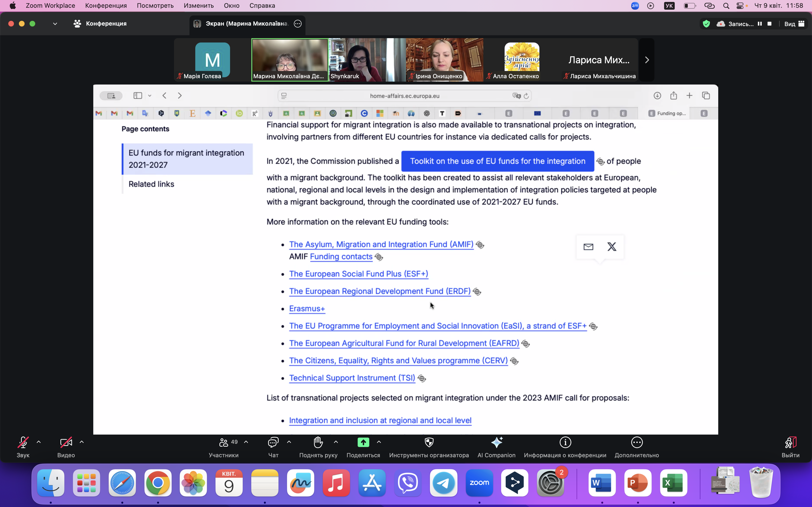The image size is (812, 507).
Task: Open the Chat panel icon
Action: (273, 443)
